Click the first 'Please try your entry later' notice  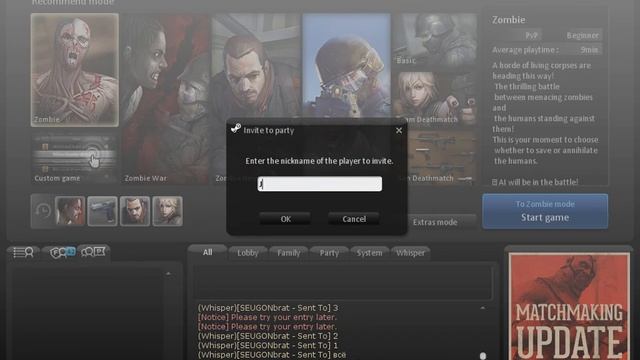pyautogui.click(x=267, y=317)
